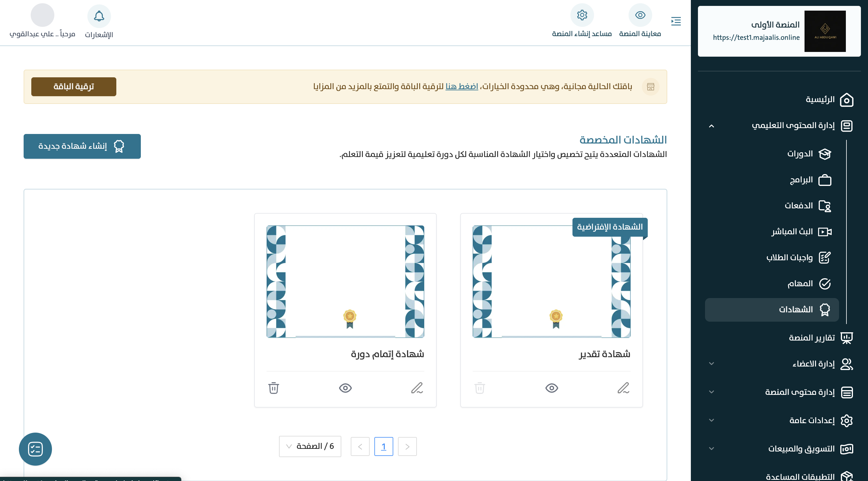868x481 pixels.
Task: Edit the شهادة تقدير certificate with pencil icon
Action: 623,388
